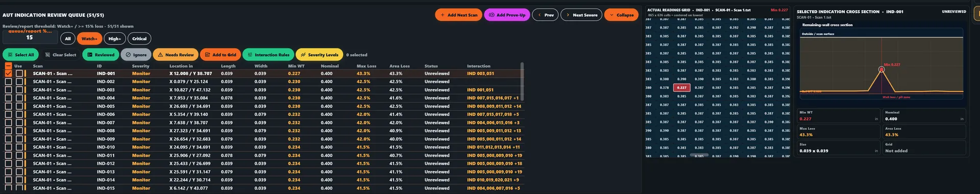Go to previous indication with Prev
The width and height of the screenshot is (980, 194).
pos(545,15)
